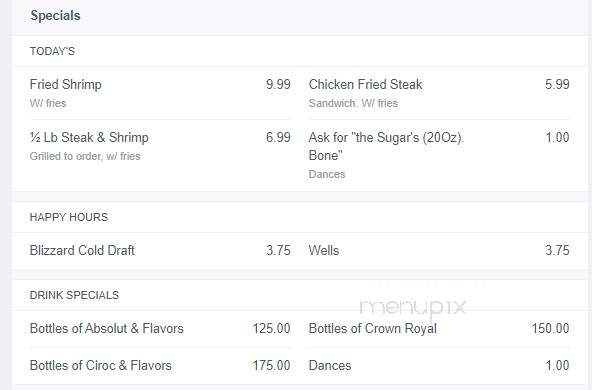Click the 9.99 price for Fried Shrimp
The height and width of the screenshot is (390, 592).
click(278, 84)
